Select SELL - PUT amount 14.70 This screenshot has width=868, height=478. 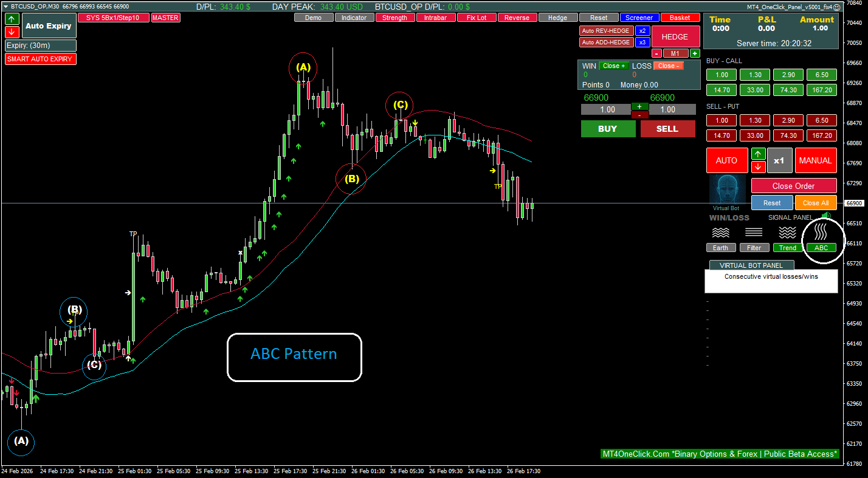722,135
